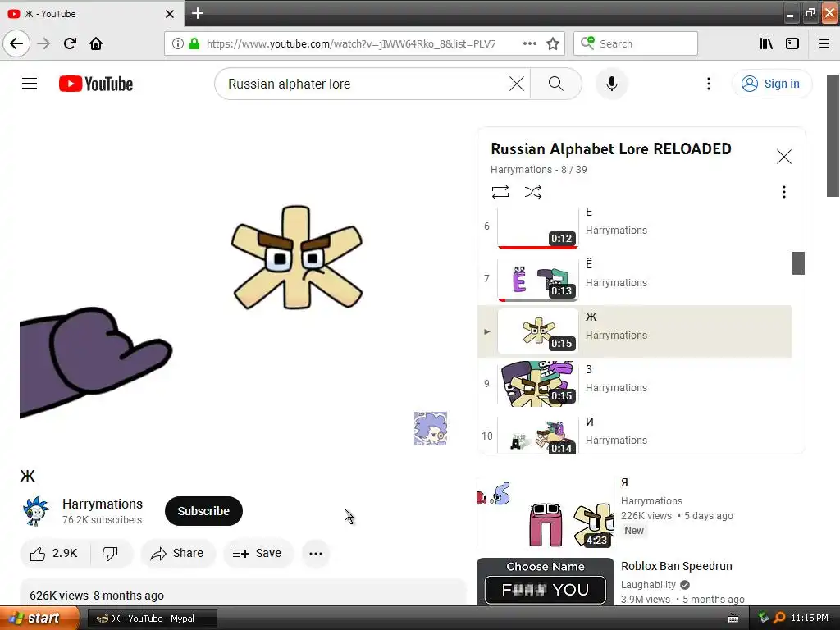The width and height of the screenshot is (840, 630).
Task: Toggle playlist shuffle
Action: pos(533,192)
